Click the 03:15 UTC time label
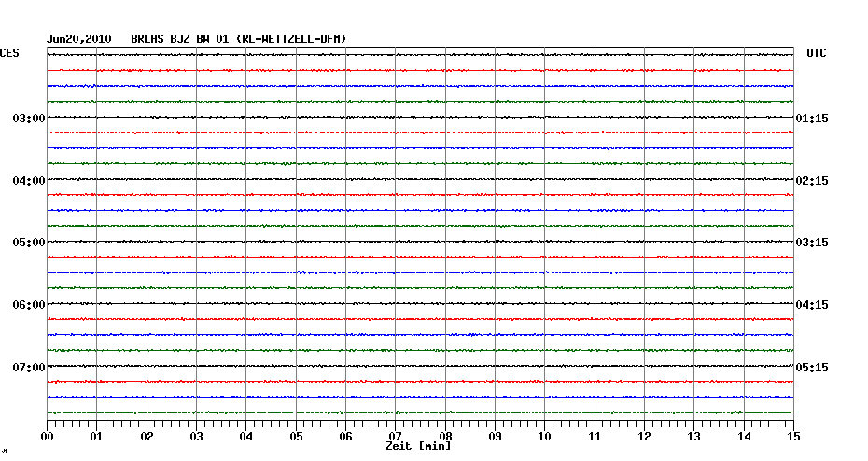868x461 pixels. (811, 243)
